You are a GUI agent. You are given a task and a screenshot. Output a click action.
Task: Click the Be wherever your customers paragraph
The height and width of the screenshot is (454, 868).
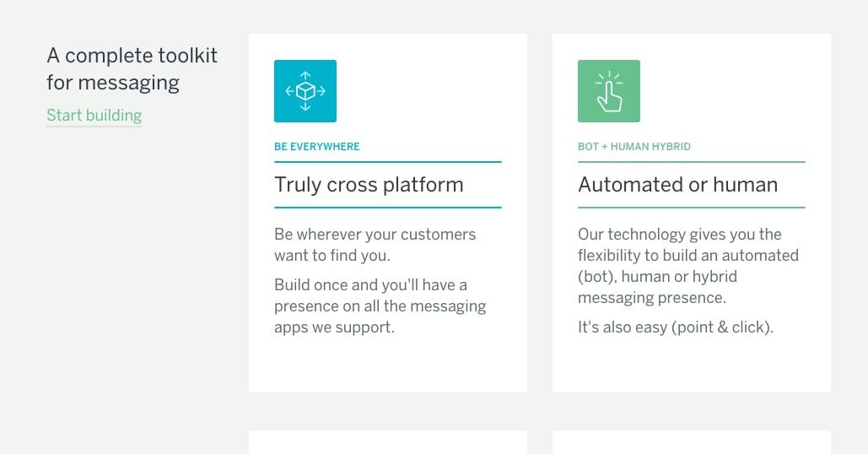click(x=375, y=244)
